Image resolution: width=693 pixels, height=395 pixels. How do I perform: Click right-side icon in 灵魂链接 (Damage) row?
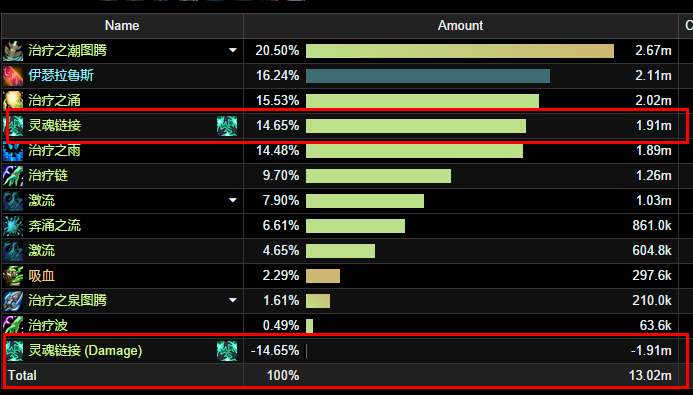(227, 351)
